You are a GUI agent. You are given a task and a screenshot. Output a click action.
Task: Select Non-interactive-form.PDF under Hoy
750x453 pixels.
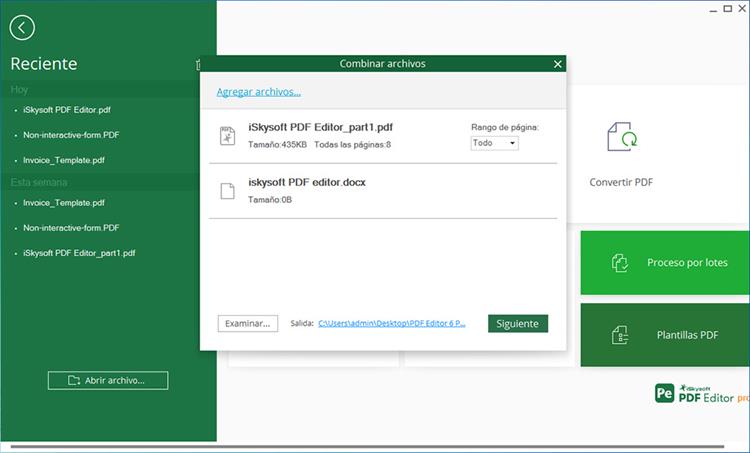click(71, 134)
